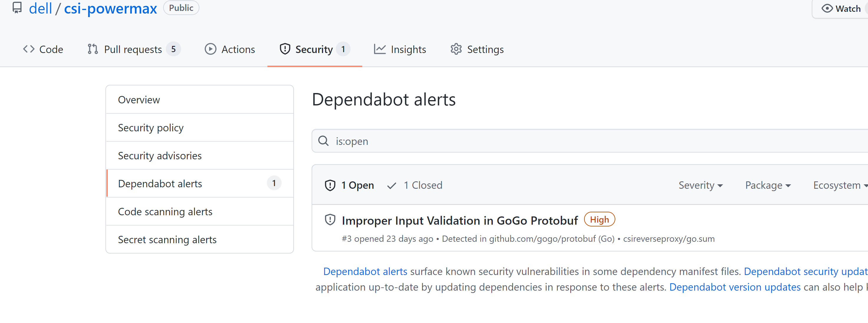This screenshot has height=323, width=868.
Task: Click the Security shield icon
Action: pos(285,49)
